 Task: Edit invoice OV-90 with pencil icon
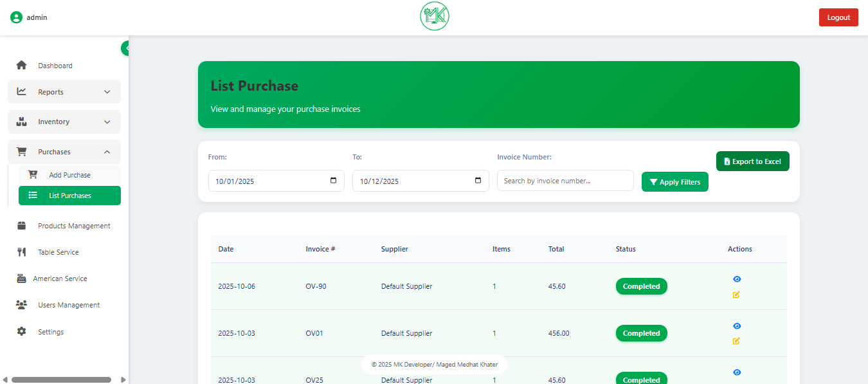736,295
